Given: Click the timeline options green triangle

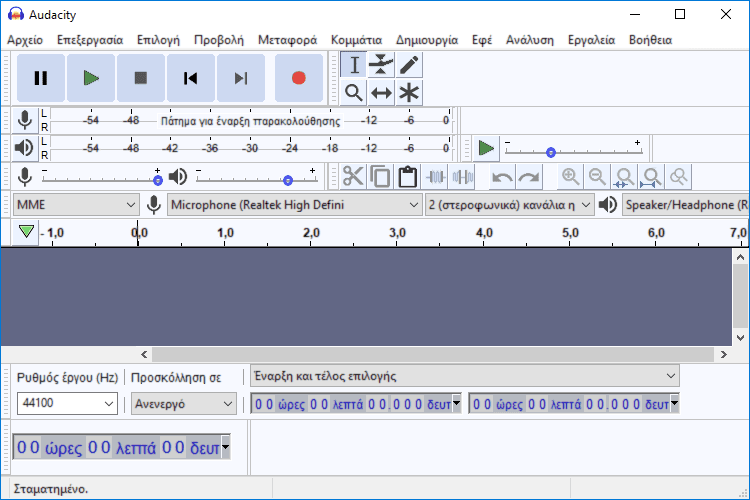Looking at the screenshot, I should (26, 232).
